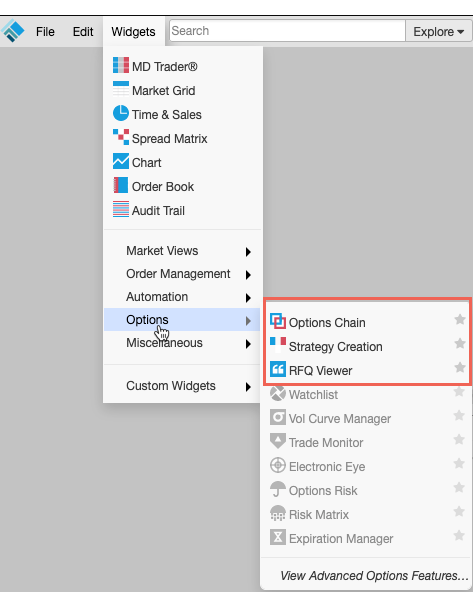Screen dimensions: 473x608
Task: Toggle favorite star for Strategy Creation
Action: click(x=460, y=343)
